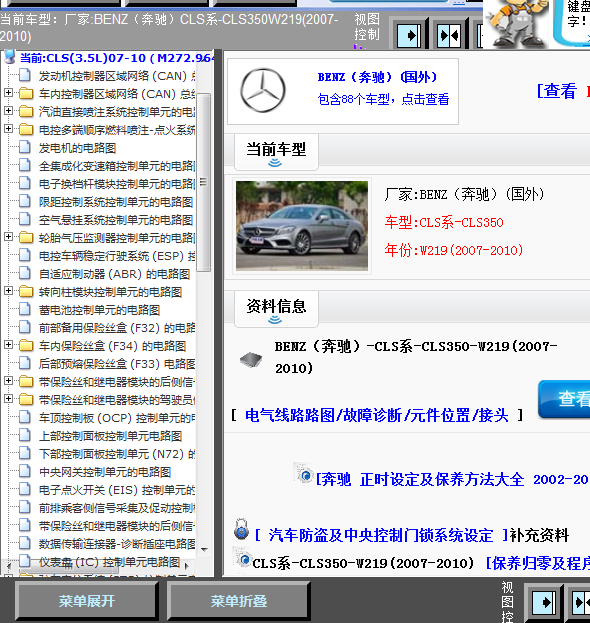Click the Mercedes-Benz star logo
The width and height of the screenshot is (590, 623).
pos(263,90)
